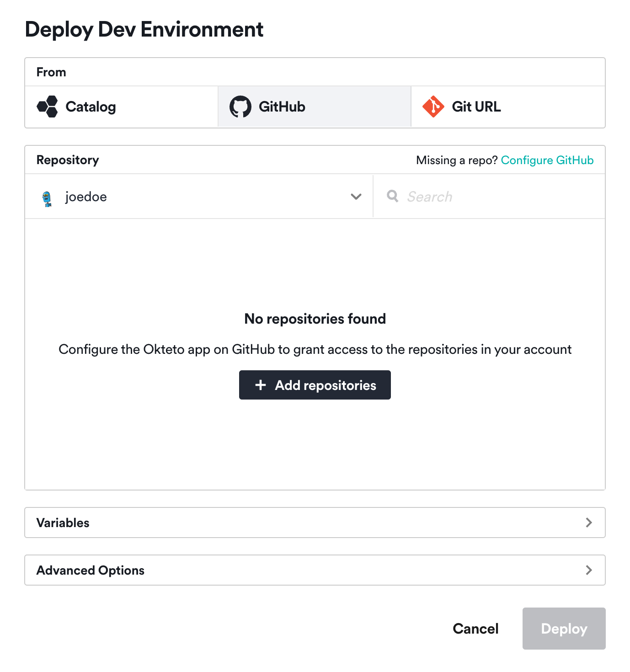Switch to the Catalog source tab
The image size is (630, 672).
[x=121, y=106]
